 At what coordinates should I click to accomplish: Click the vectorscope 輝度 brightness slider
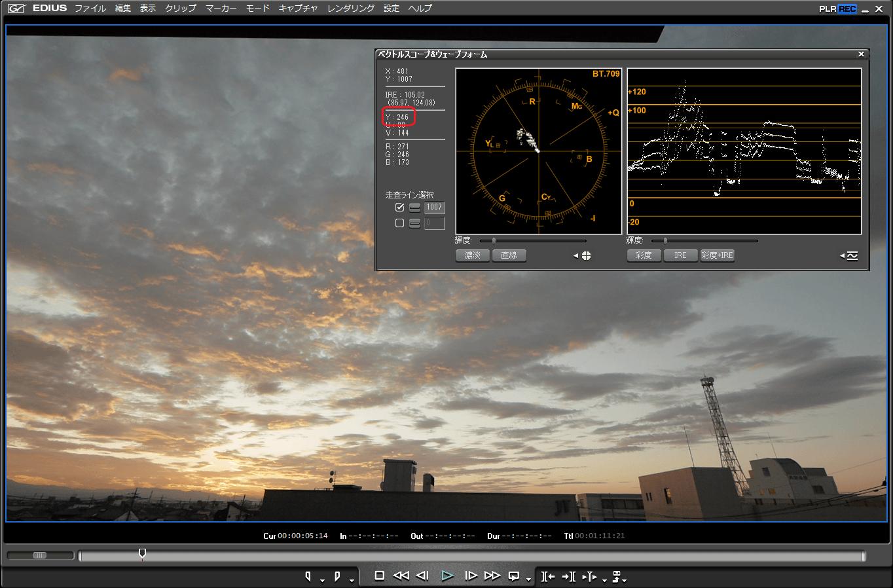[x=494, y=241]
